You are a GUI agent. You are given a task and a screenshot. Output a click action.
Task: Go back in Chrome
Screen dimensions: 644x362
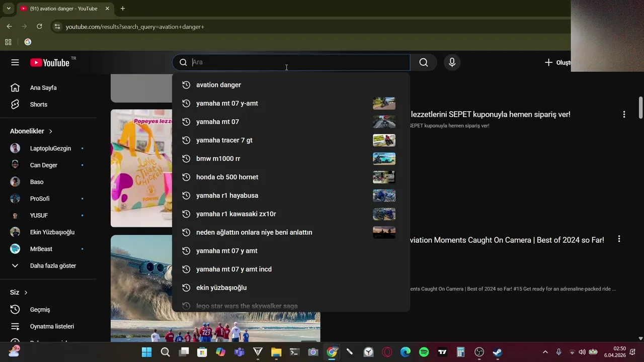9,26
